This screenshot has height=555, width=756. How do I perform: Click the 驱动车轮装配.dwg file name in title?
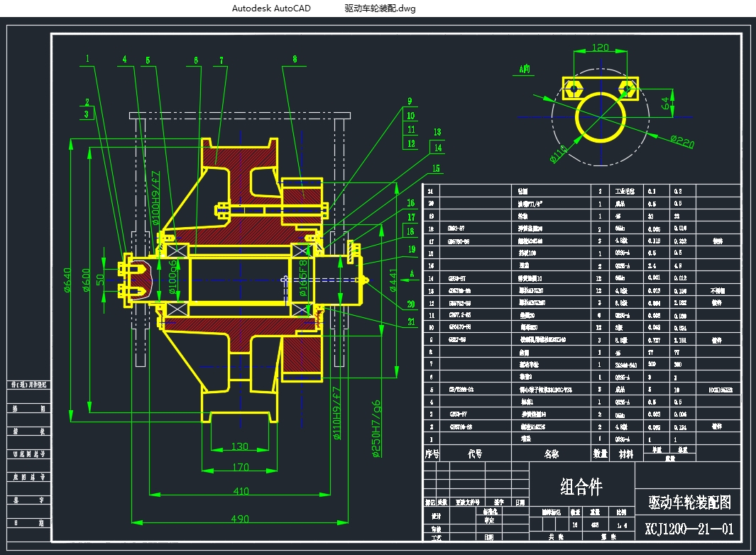(x=380, y=9)
